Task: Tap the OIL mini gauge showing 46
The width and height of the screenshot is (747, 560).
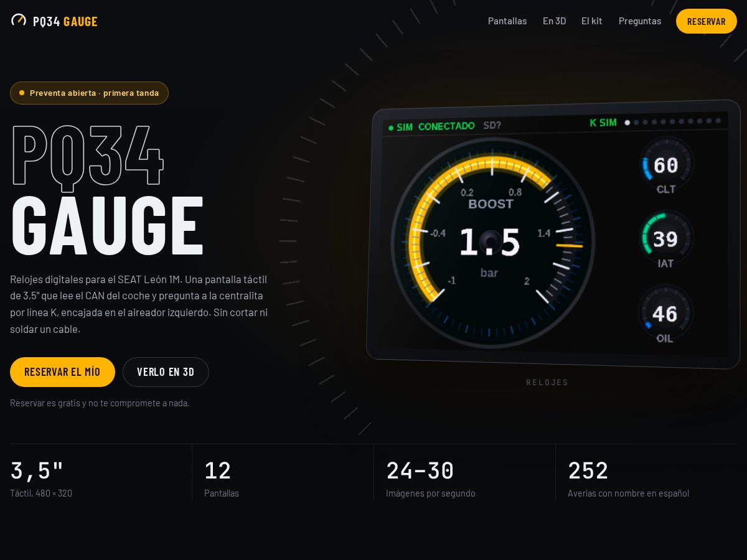Action: click(665, 314)
